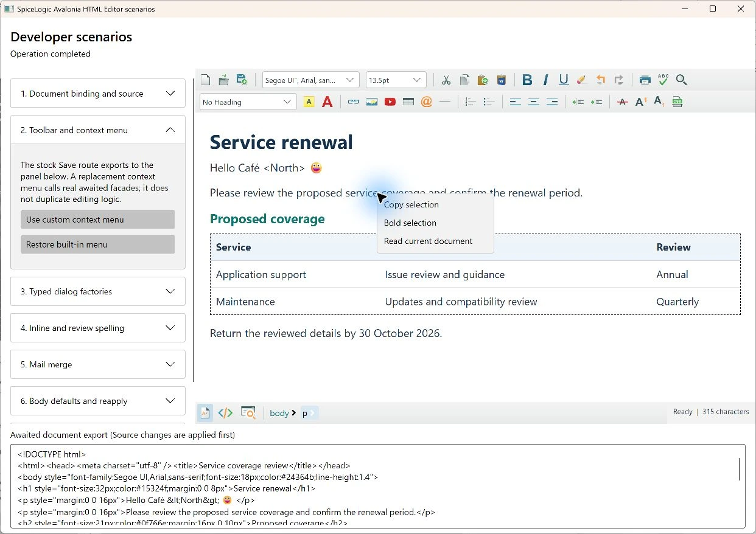Create a new document with the New icon
The image size is (756, 534).
206,80
